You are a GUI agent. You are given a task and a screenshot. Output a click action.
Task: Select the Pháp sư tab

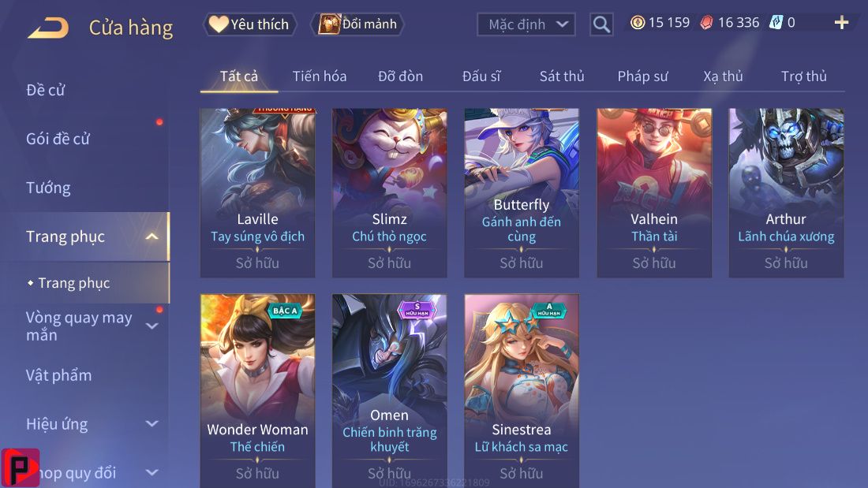pos(642,76)
